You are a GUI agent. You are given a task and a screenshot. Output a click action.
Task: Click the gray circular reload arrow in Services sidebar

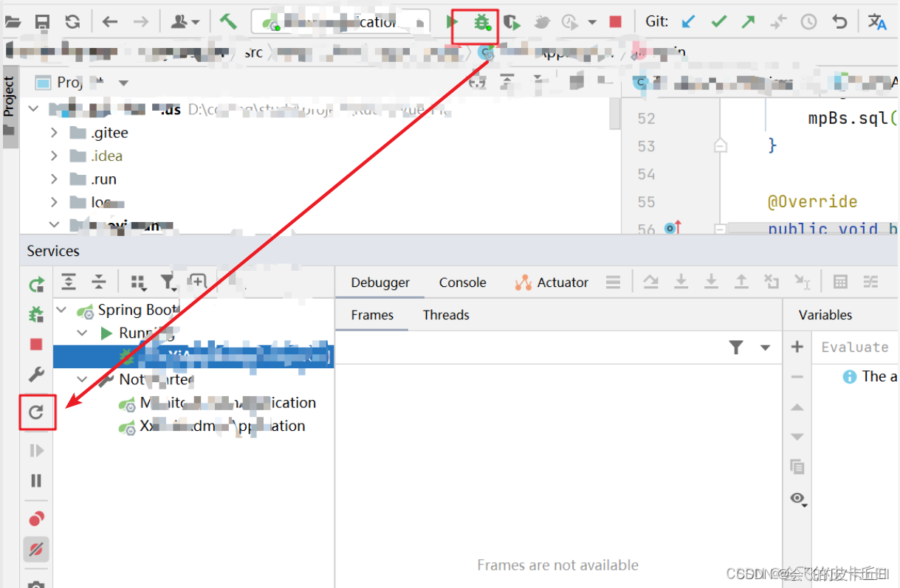pyautogui.click(x=36, y=412)
